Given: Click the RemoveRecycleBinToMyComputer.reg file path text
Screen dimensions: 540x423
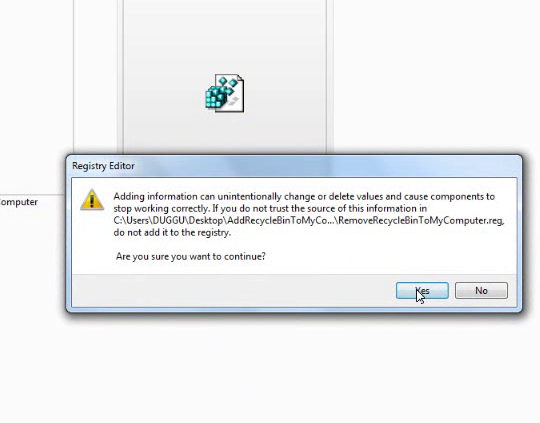Looking at the screenshot, I should point(421,220).
